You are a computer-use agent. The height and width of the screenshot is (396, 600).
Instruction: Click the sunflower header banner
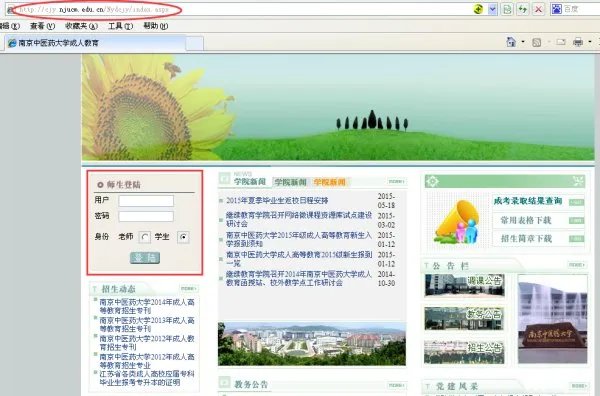coord(338,107)
